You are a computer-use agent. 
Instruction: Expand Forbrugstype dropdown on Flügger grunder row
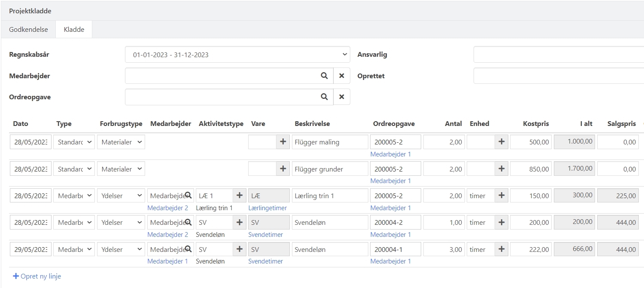coord(121,169)
